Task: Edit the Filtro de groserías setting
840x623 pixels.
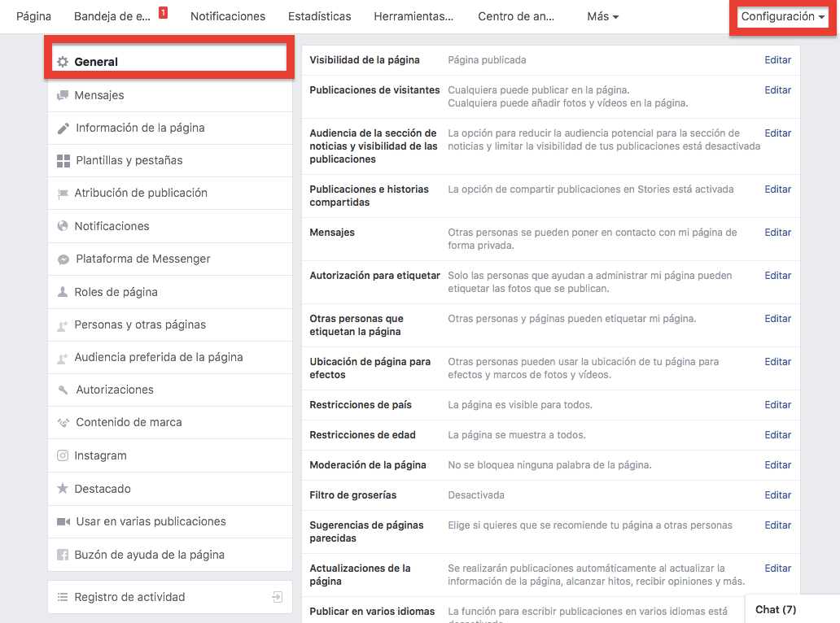Action: coord(777,495)
